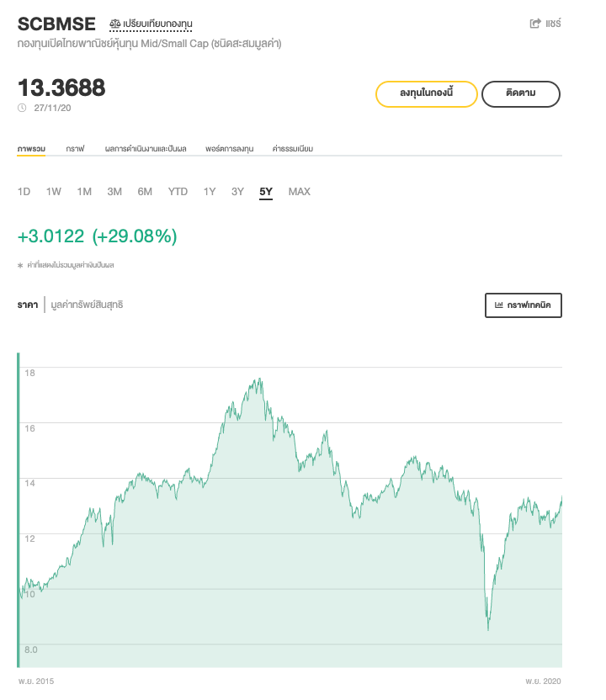This screenshot has width=606, height=700.
Task: Click the share (แชร์) arrow icon
Action: tap(534, 24)
